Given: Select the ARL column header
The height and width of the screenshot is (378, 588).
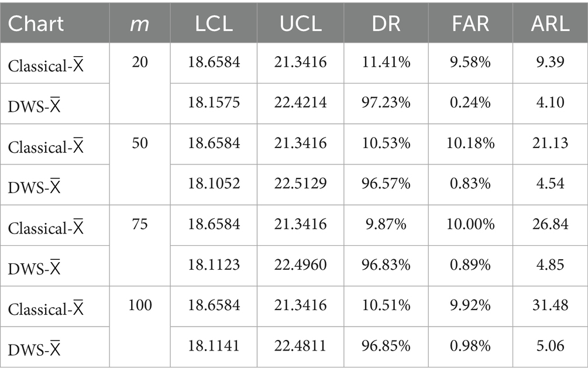Looking at the screenshot, I should (x=549, y=23).
